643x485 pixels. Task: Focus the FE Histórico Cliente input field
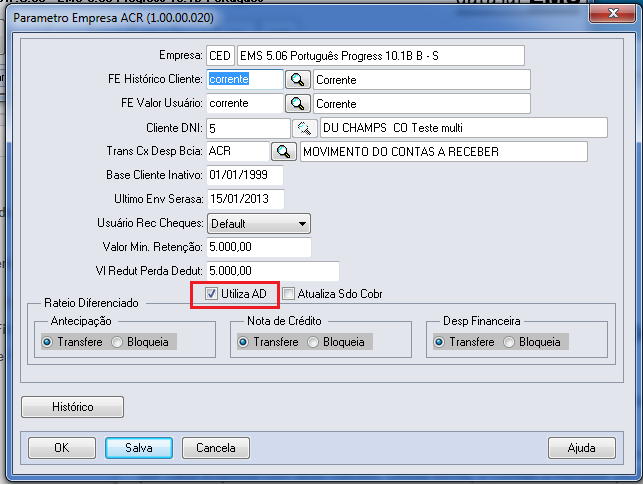click(245, 80)
